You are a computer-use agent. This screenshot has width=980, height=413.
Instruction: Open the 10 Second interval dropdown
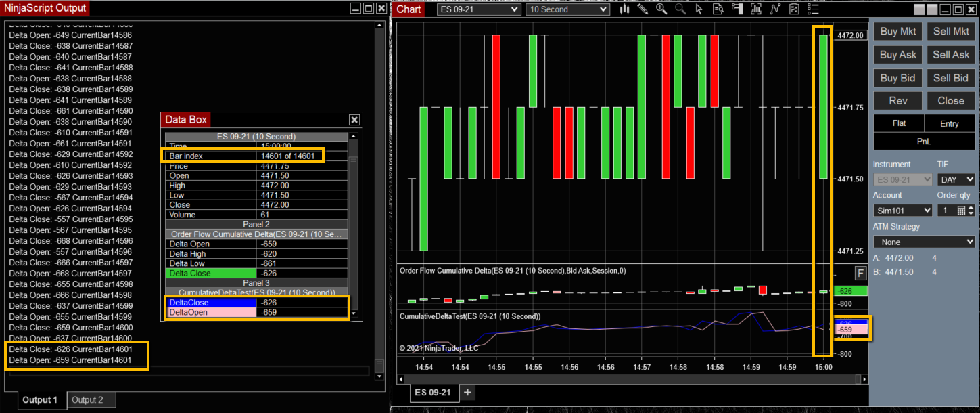567,9
